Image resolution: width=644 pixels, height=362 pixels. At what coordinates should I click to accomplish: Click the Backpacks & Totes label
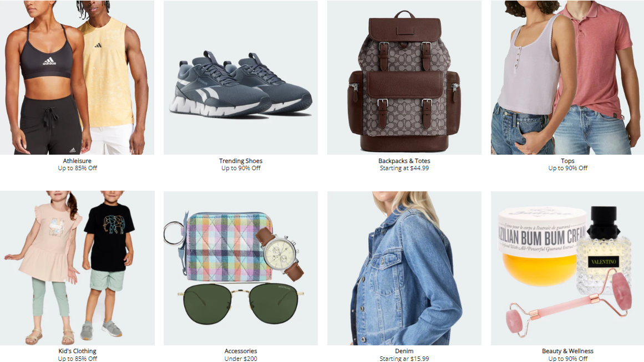click(x=404, y=161)
